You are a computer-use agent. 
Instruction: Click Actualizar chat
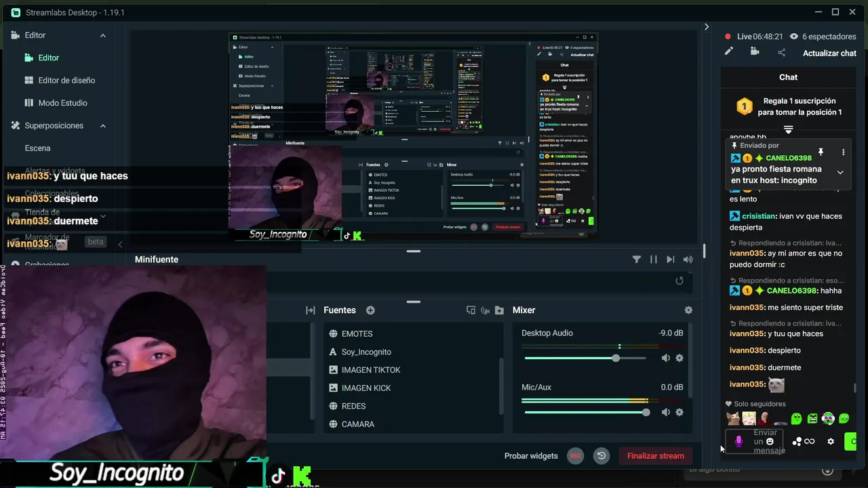pyautogui.click(x=829, y=54)
